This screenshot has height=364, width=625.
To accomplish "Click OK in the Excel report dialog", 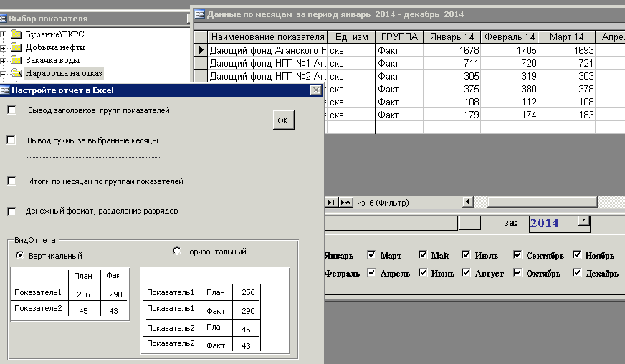I will (x=283, y=120).
